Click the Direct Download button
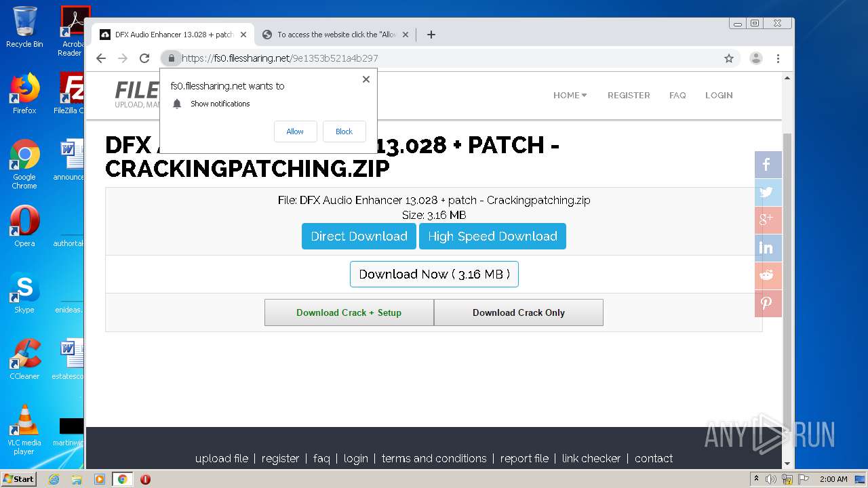The image size is (868, 488). tap(359, 237)
